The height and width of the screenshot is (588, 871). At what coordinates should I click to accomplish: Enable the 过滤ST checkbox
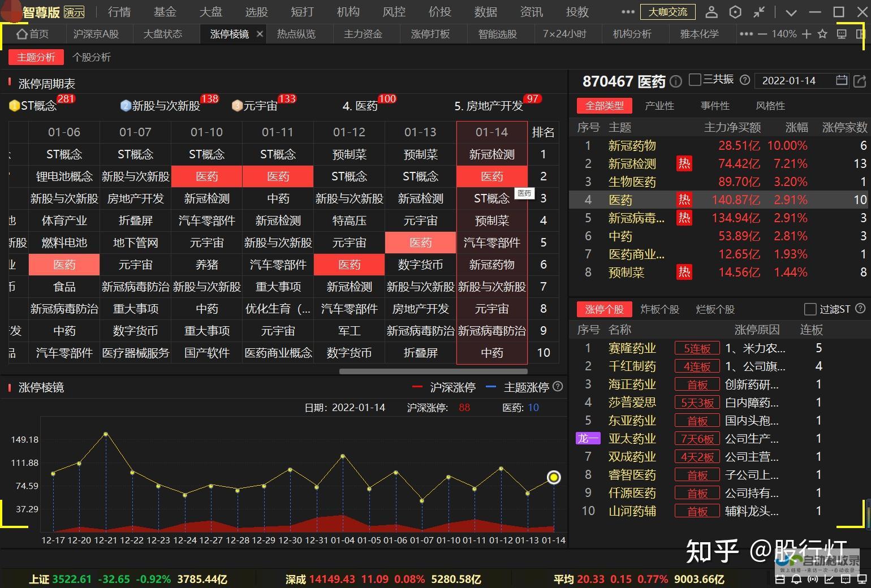click(810, 309)
